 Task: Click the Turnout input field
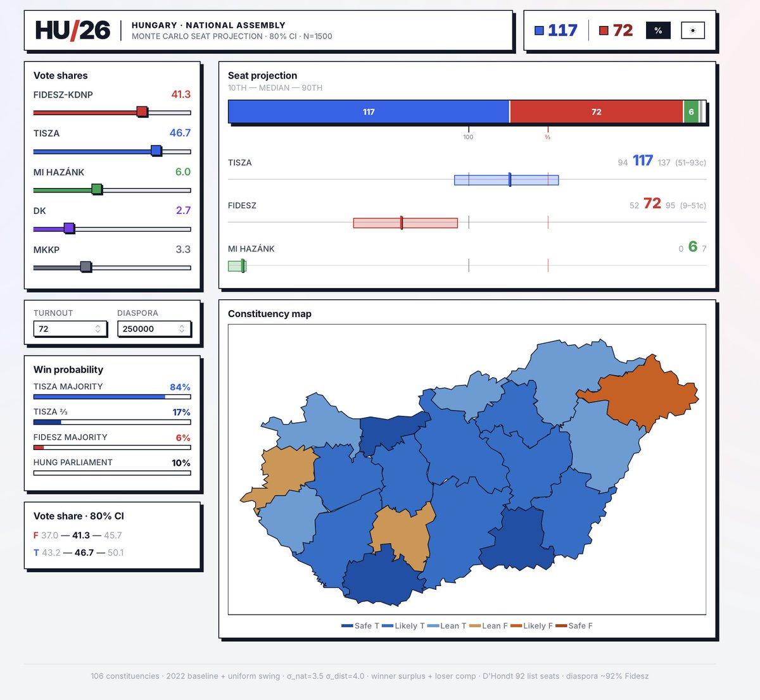[x=70, y=328]
